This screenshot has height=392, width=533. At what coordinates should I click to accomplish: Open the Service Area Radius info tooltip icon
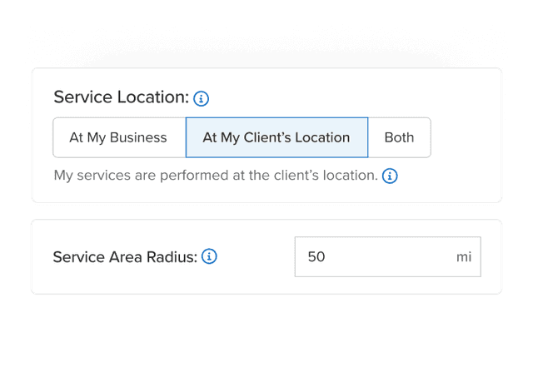coord(209,256)
